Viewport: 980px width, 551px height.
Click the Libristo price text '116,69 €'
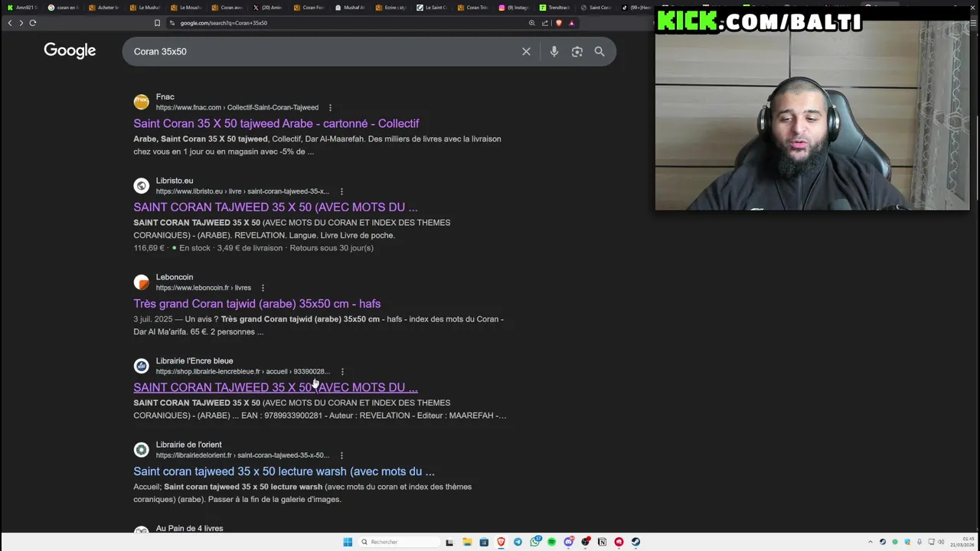point(149,248)
